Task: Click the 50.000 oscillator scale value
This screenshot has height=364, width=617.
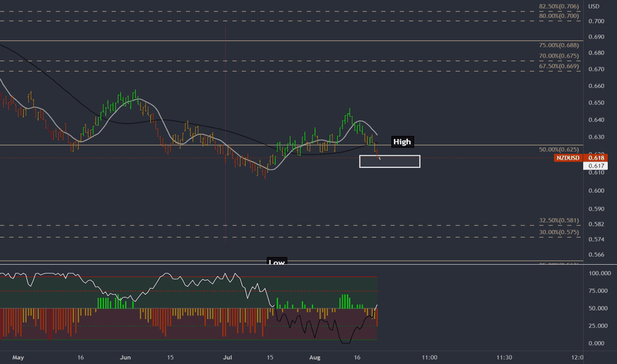Action: pos(598,308)
